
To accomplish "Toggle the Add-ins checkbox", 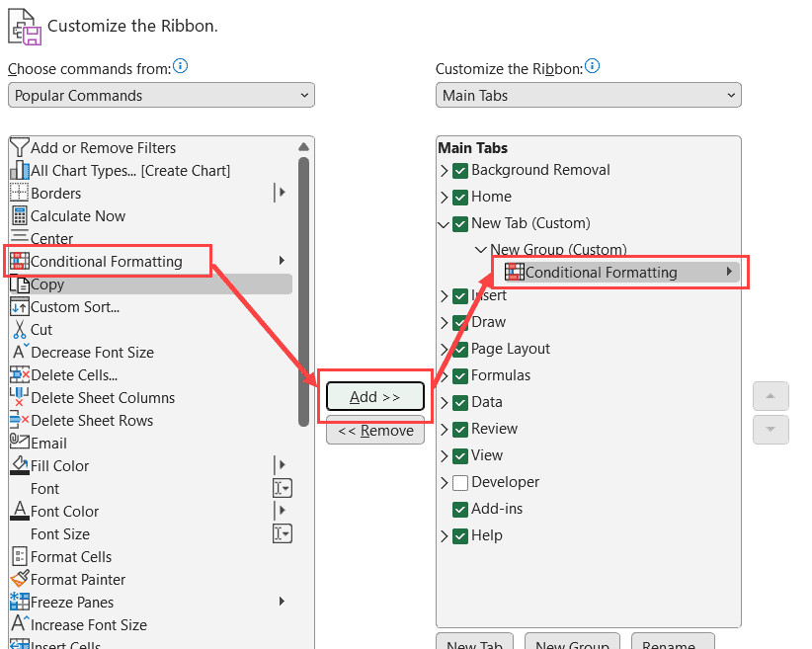I will pos(460,510).
